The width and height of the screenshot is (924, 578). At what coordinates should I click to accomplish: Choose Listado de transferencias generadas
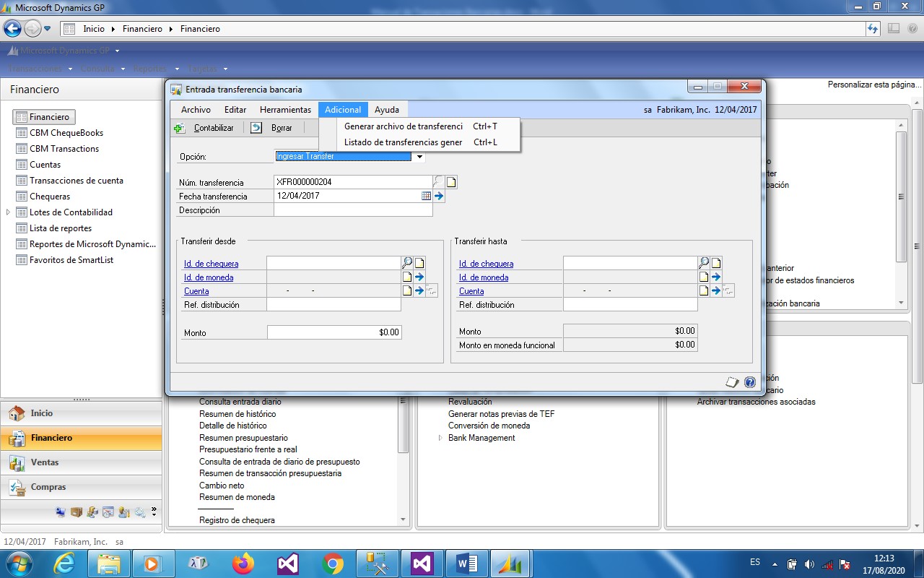click(421, 142)
